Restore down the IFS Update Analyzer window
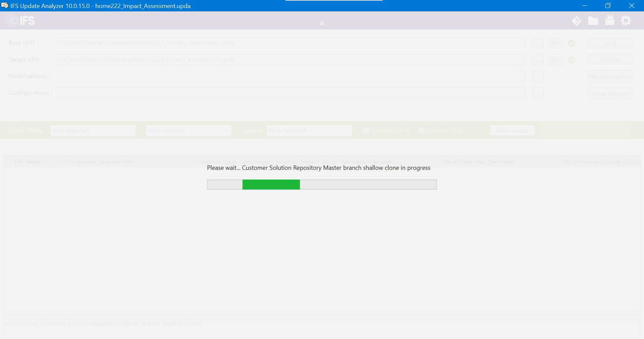Image resolution: width=644 pixels, height=339 pixels. [608, 6]
